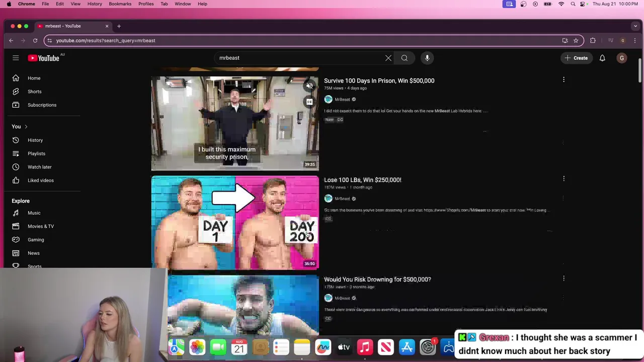Open a new tab with plus button

click(119, 26)
